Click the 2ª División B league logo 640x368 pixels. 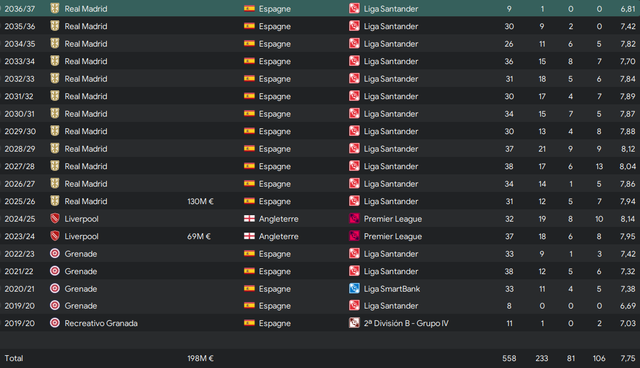click(x=354, y=323)
